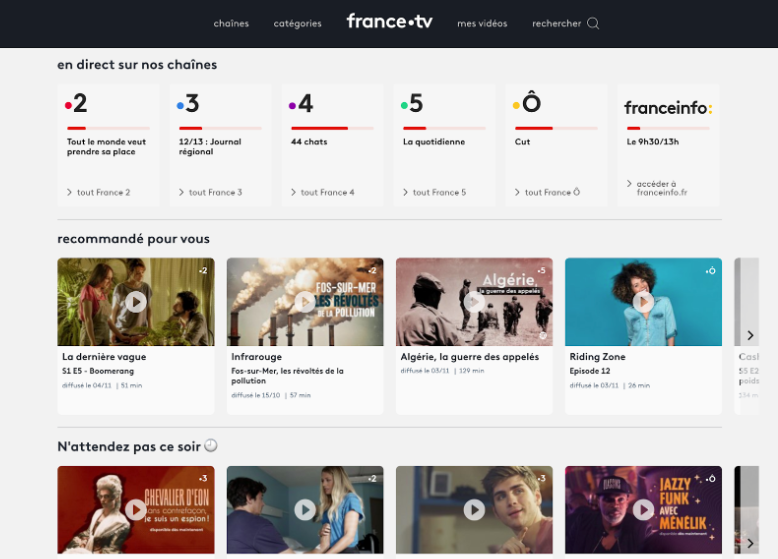Play Algérie, la guerre des appelés video
Screen dimensions: 778x559
pyautogui.click(x=474, y=302)
